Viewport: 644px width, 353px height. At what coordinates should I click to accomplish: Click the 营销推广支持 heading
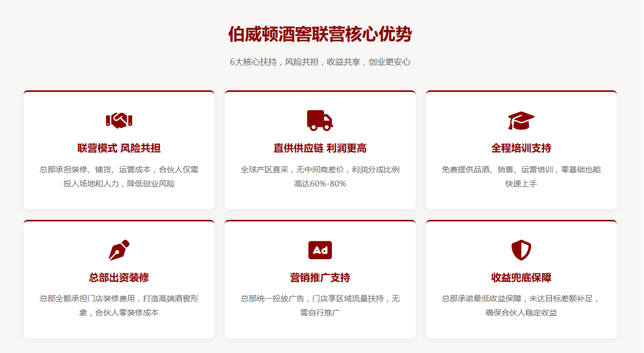[x=320, y=278]
